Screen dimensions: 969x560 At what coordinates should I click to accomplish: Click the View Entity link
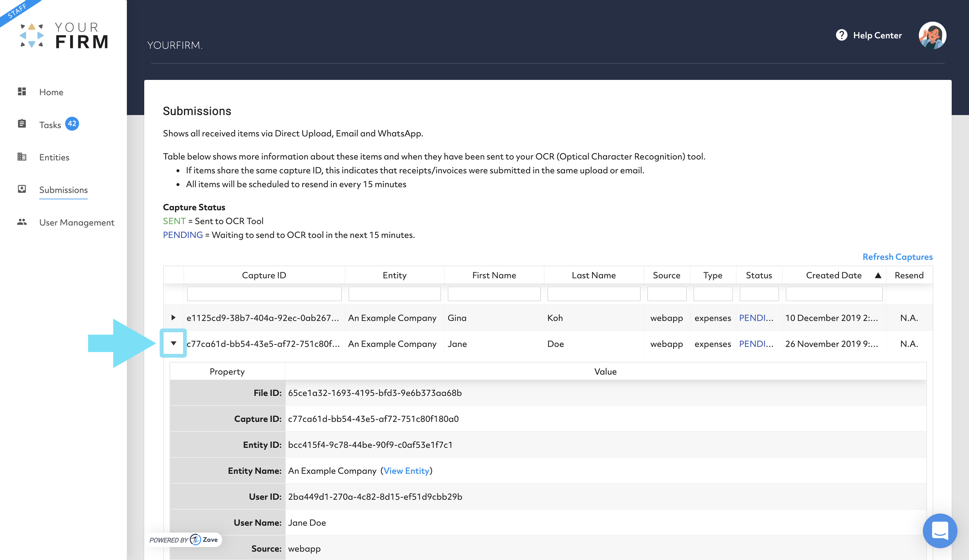coord(406,471)
